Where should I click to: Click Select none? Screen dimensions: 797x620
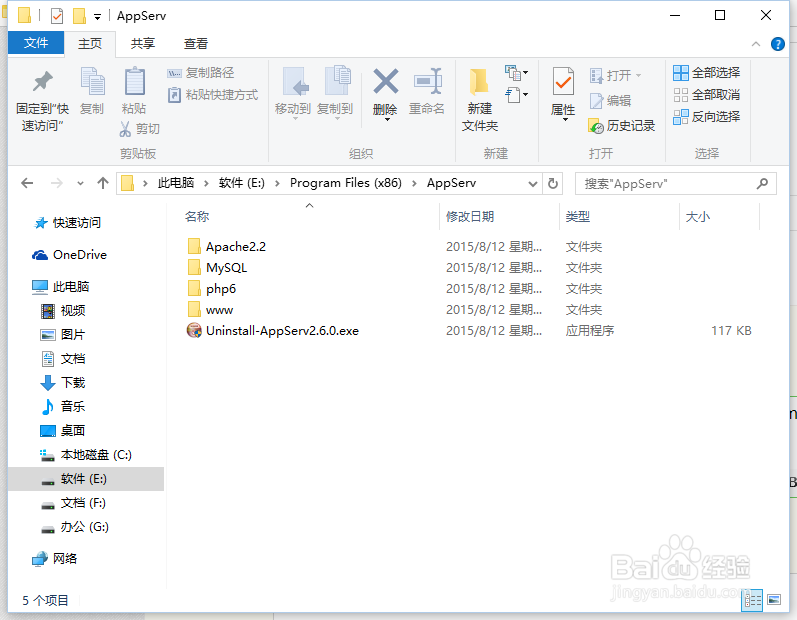[707, 95]
